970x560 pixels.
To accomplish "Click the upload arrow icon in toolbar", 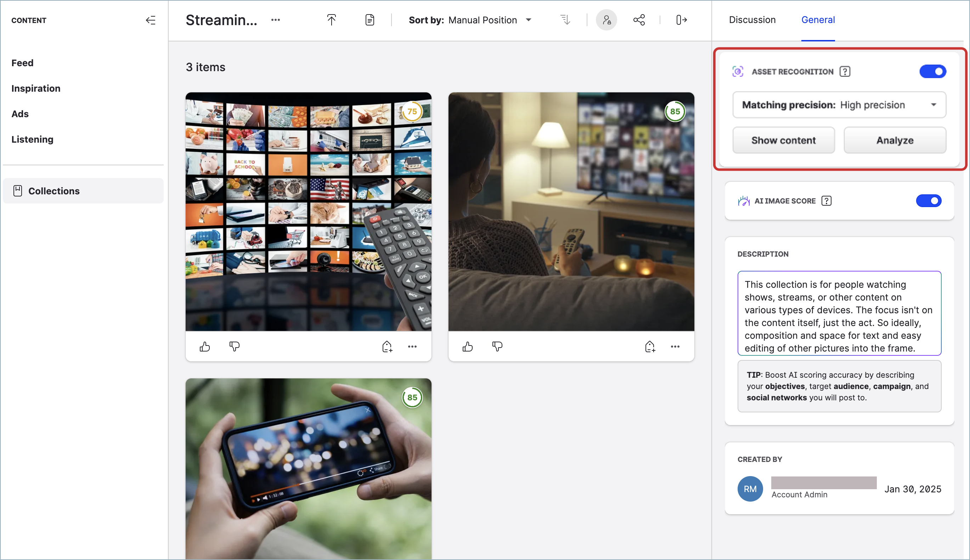I will pos(331,20).
